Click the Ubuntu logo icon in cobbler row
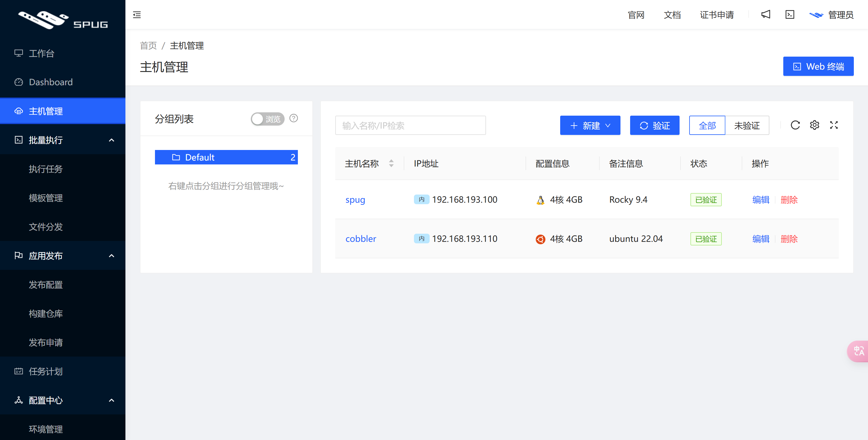 click(540, 239)
